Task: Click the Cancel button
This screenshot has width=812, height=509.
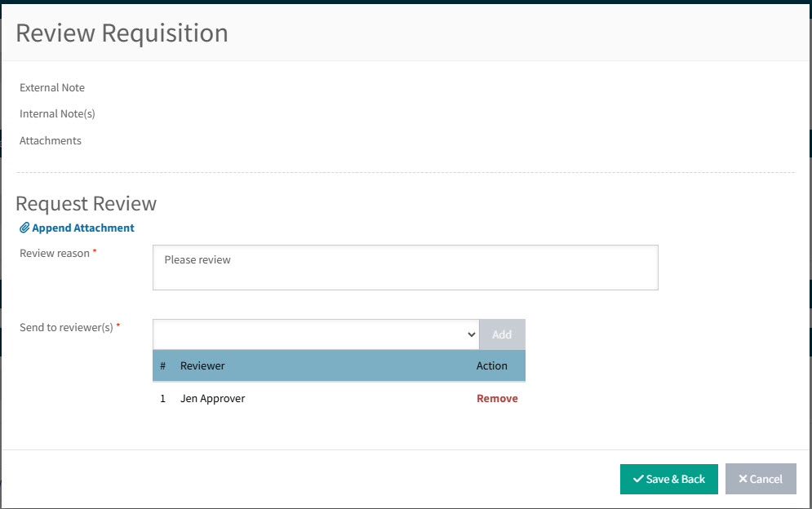Action: [x=761, y=479]
